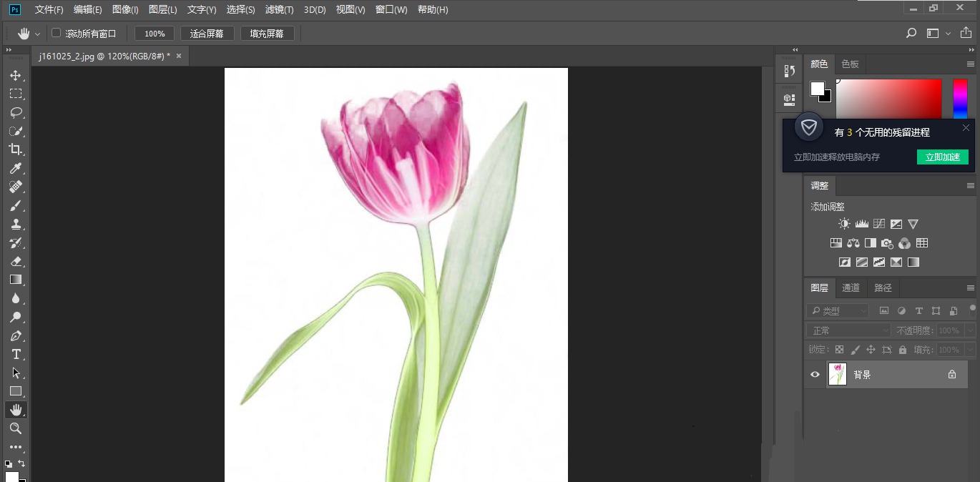This screenshot has width=980, height=482.
Task: Open a Curves adjustment layer
Action: tap(879, 223)
